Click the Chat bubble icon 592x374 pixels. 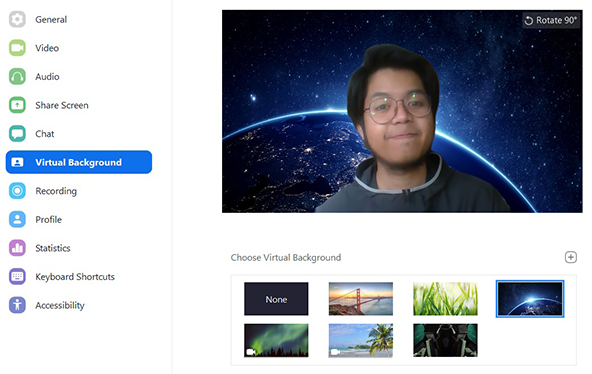[x=17, y=134]
